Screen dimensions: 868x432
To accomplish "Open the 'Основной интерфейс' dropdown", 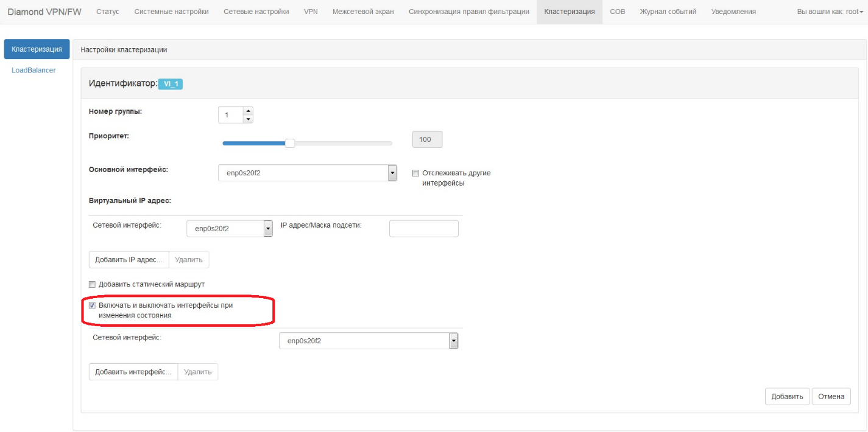I will (308, 173).
